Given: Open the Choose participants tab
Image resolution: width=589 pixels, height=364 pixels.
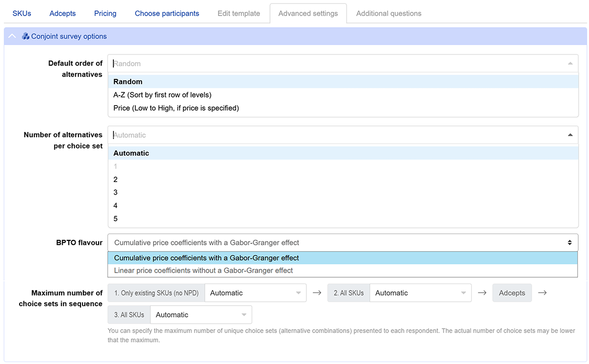Looking at the screenshot, I should point(167,13).
